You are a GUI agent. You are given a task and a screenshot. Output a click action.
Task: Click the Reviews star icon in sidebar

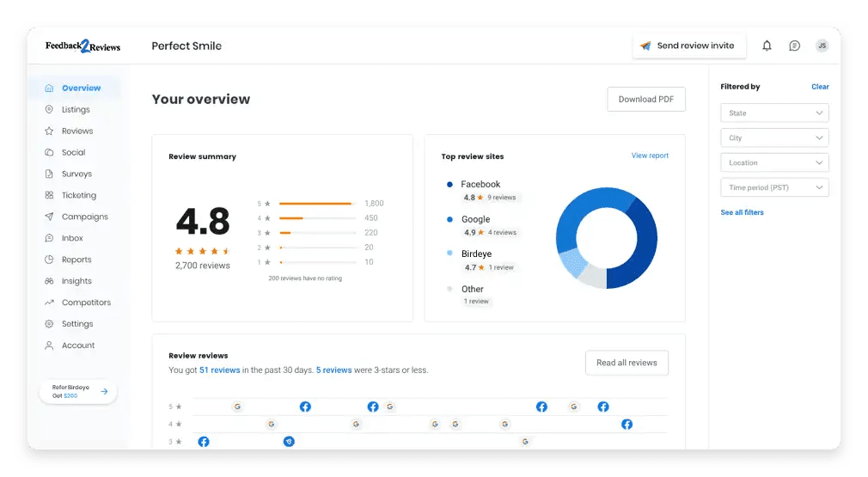(x=49, y=131)
